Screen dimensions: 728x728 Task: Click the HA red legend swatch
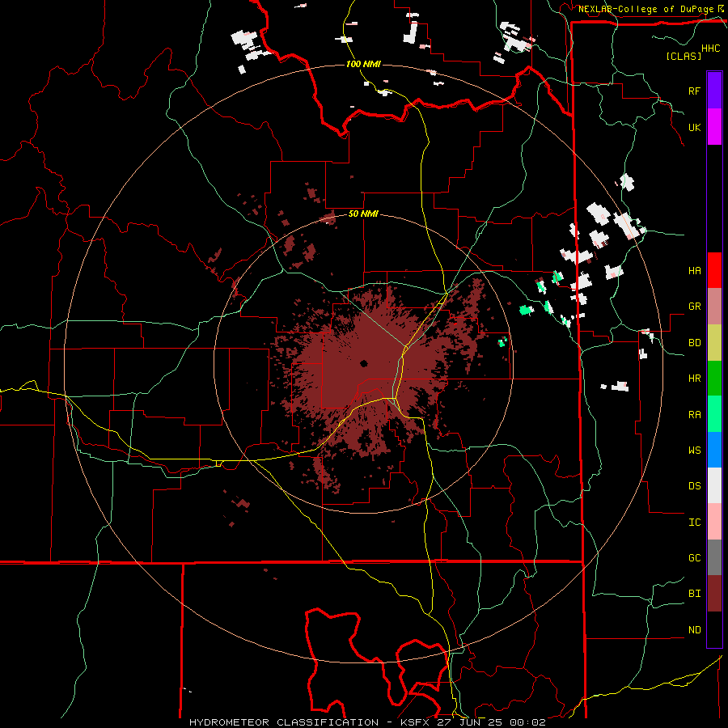(714, 270)
